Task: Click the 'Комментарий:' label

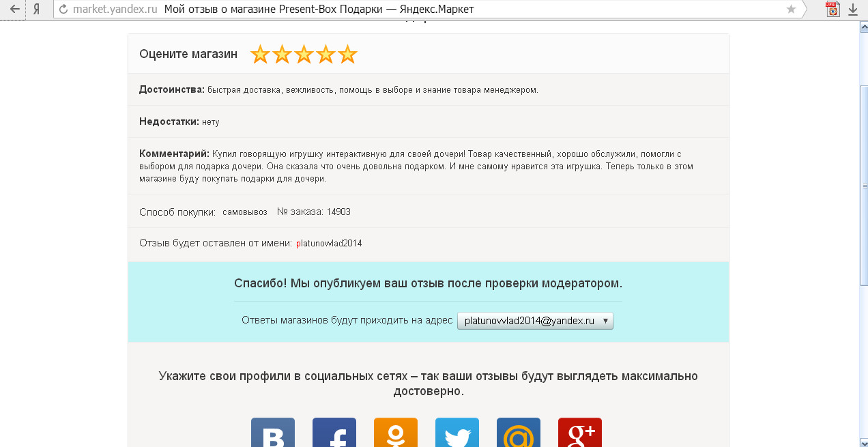Action: (x=174, y=154)
